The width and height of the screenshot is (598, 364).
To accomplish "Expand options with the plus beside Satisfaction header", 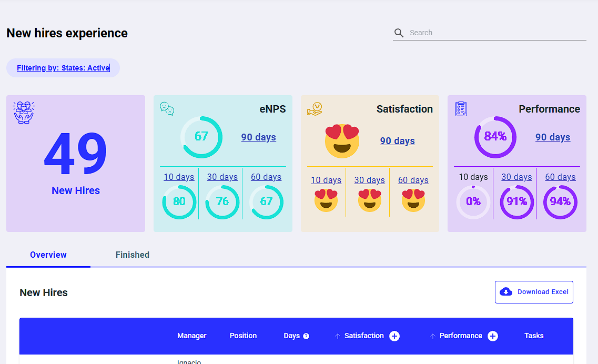I will coord(394,336).
